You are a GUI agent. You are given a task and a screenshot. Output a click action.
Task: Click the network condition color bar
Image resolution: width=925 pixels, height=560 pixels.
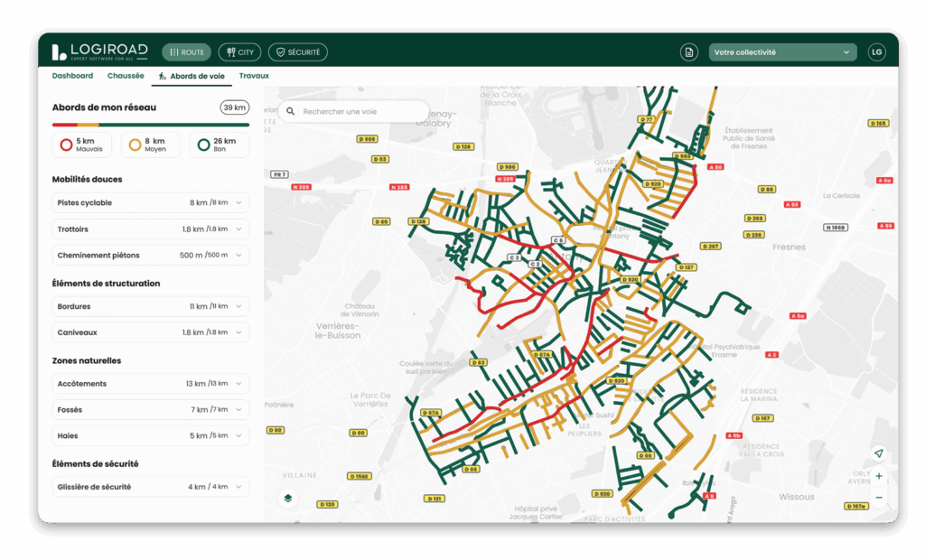(150, 125)
